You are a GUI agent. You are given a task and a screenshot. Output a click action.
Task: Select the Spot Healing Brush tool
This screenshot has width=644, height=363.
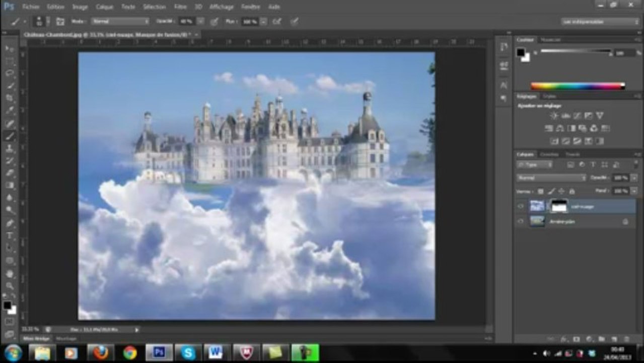(10, 124)
